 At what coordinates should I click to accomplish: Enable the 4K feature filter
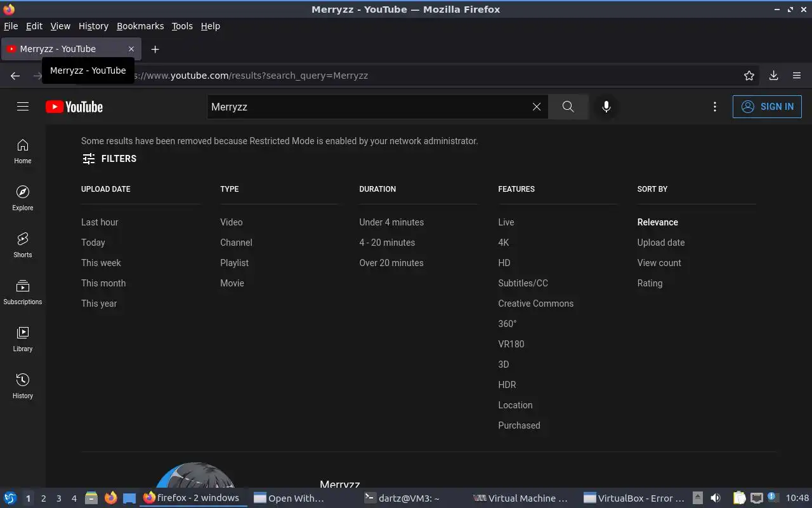point(504,243)
